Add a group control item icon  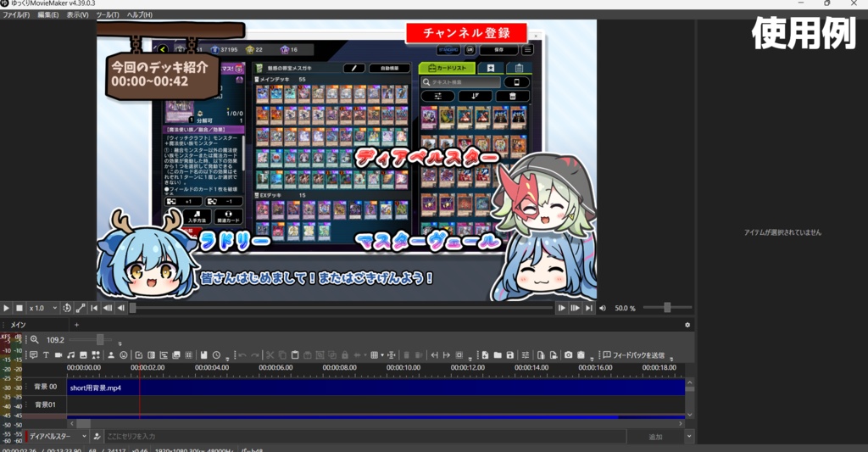[164, 355]
